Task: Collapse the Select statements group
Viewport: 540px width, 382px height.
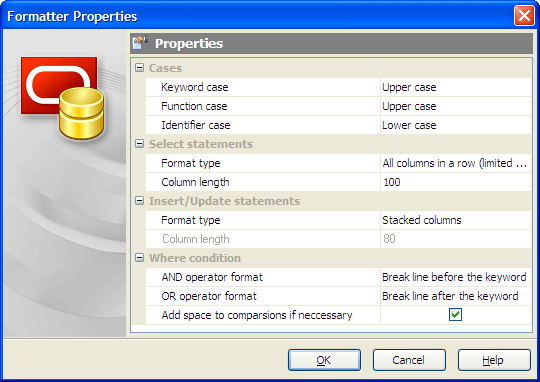Action: tap(139, 144)
